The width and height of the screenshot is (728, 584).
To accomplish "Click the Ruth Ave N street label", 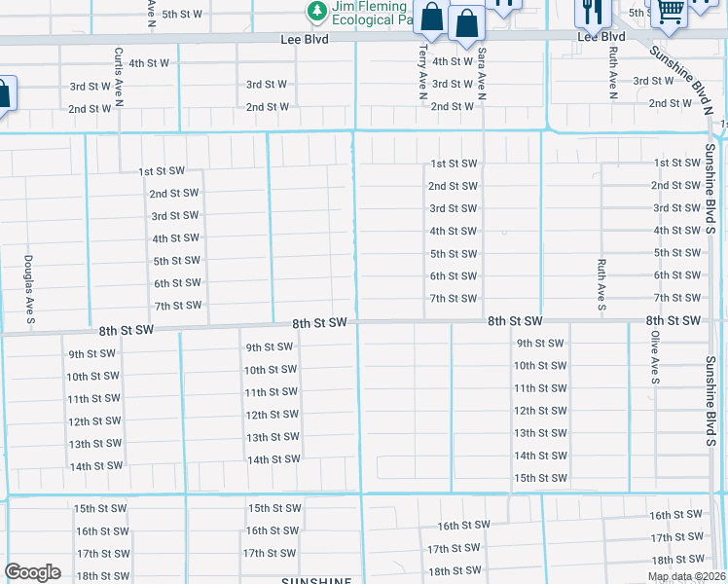I will click(x=613, y=75).
